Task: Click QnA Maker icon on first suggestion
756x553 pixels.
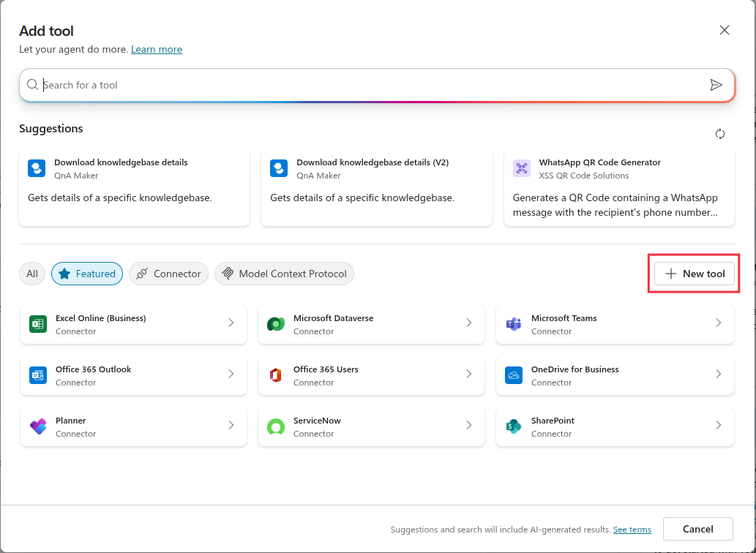Action: click(37, 168)
